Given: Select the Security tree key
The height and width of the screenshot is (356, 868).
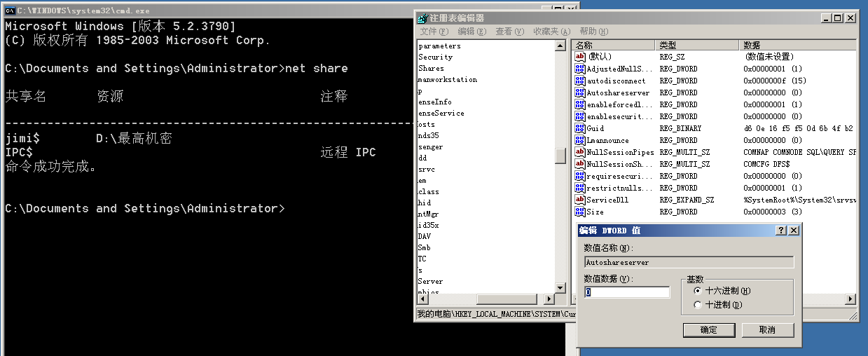Looking at the screenshot, I should coord(435,57).
